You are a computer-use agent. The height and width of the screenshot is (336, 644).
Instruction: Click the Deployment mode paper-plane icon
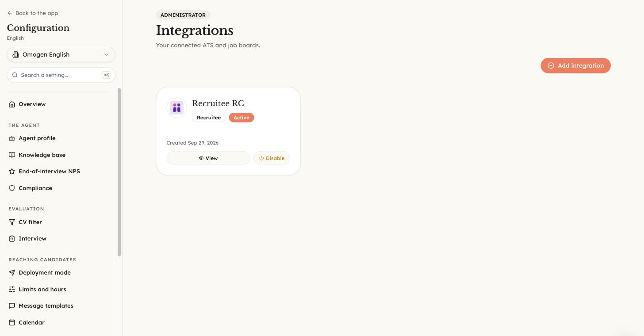click(12, 273)
